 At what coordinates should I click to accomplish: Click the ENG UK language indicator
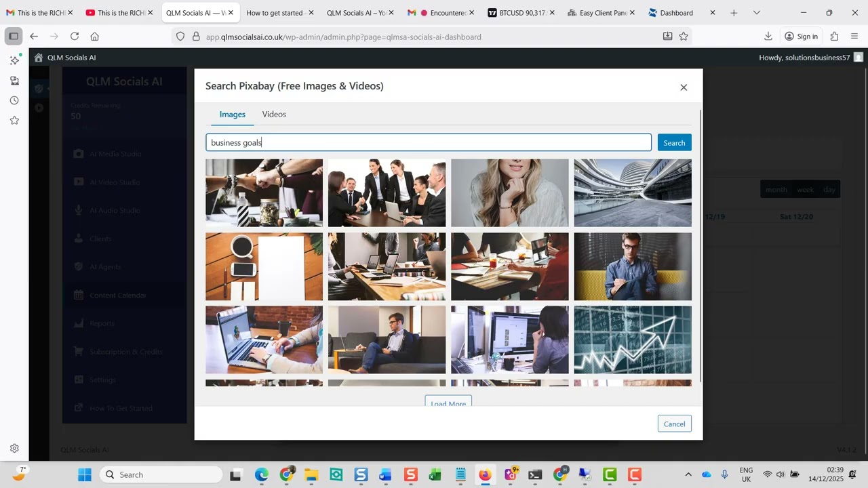[x=746, y=474]
